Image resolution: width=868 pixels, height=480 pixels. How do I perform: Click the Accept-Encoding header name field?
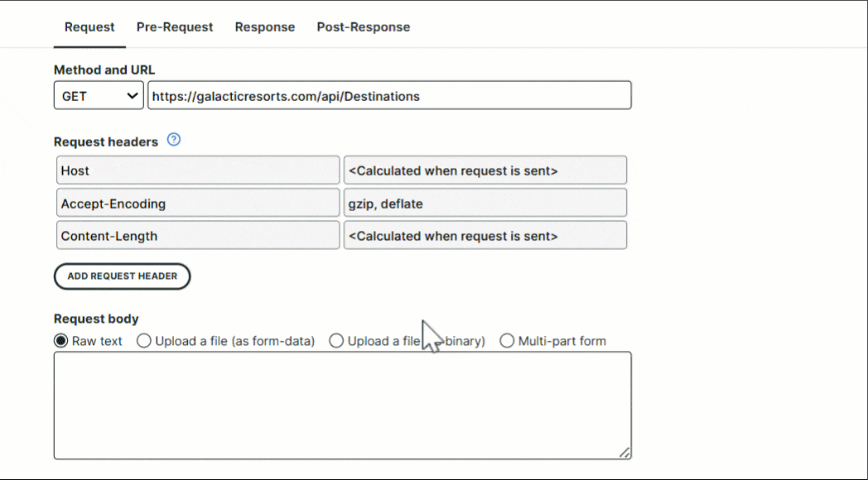[x=198, y=204]
